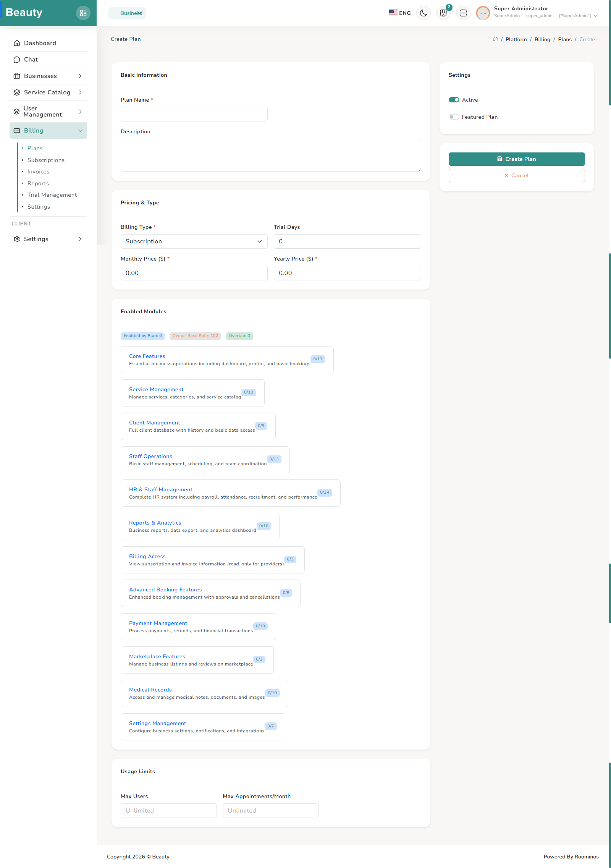Click the Beauty logo text
611x868 pixels.
pos(24,13)
